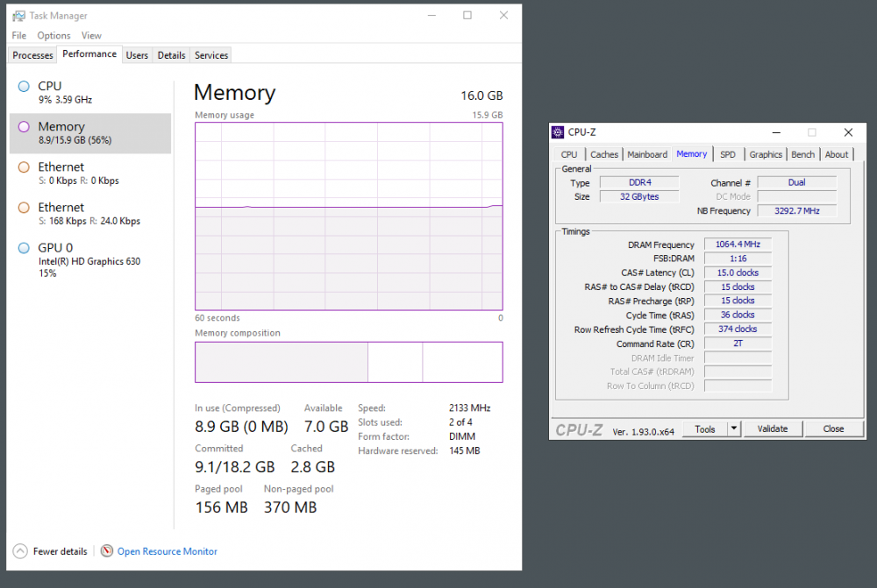Switch to the Processes tab

pos(32,55)
